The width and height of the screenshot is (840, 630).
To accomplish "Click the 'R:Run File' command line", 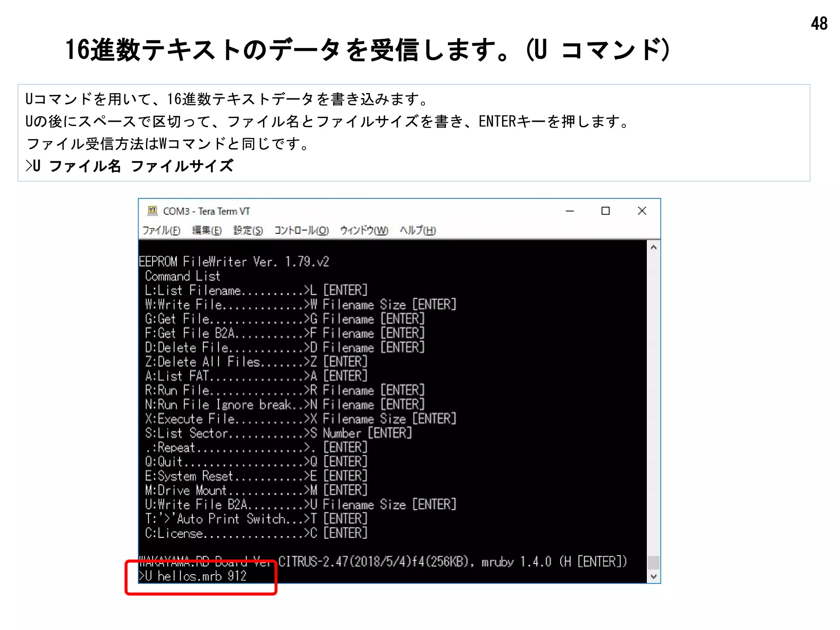I will pyautogui.click(x=285, y=390).
